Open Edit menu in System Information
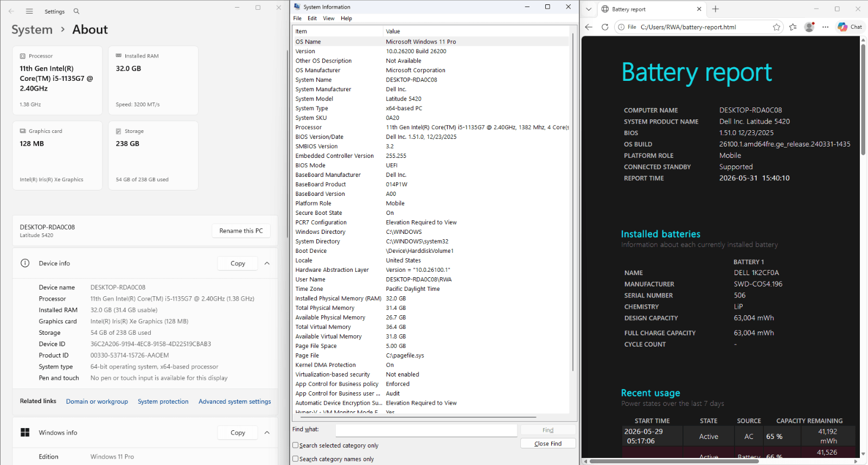This screenshot has height=465, width=868. (x=312, y=18)
